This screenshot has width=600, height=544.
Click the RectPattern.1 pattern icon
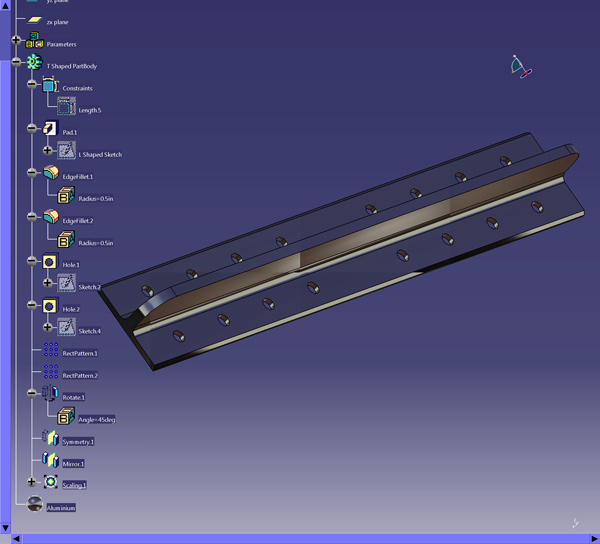coord(50,351)
